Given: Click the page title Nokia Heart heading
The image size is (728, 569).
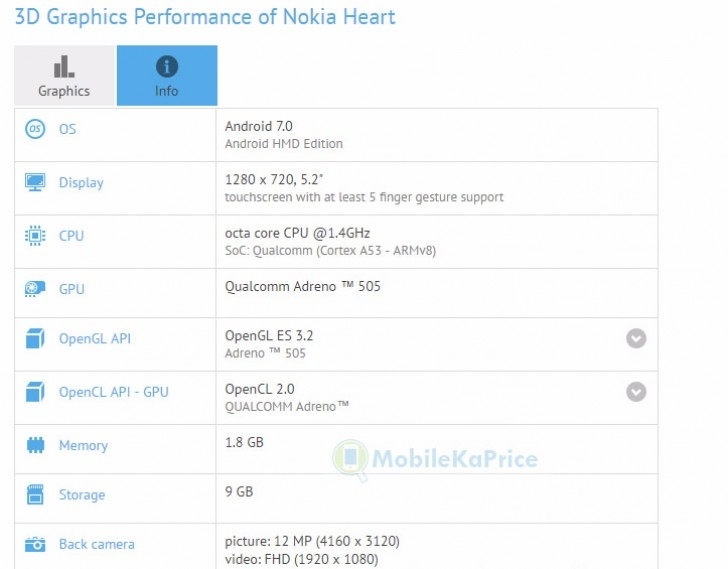Looking at the screenshot, I should pos(205,17).
